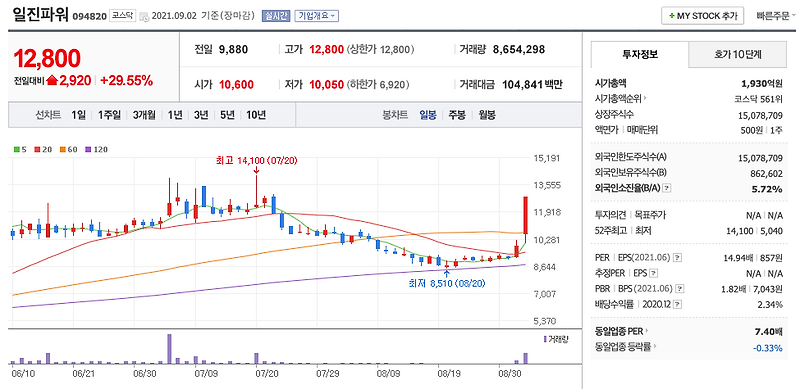Click the green 5-day moving average legend
Screen dimensions: 800x389
pyautogui.click(x=20, y=150)
